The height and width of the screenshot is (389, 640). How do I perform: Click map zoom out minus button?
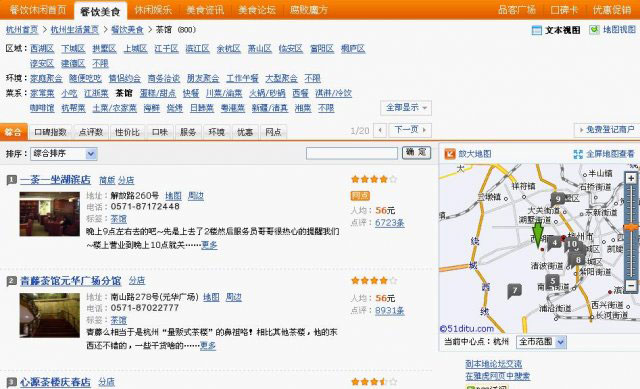coord(631,285)
